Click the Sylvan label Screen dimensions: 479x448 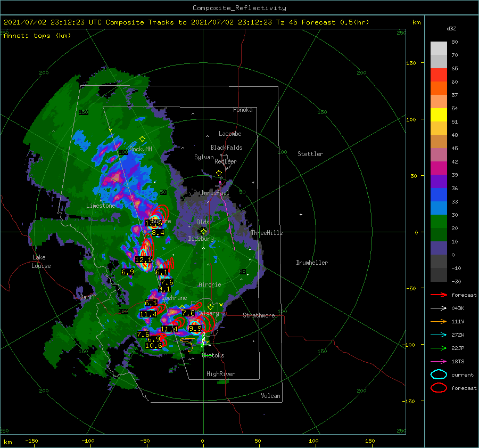click(x=204, y=157)
